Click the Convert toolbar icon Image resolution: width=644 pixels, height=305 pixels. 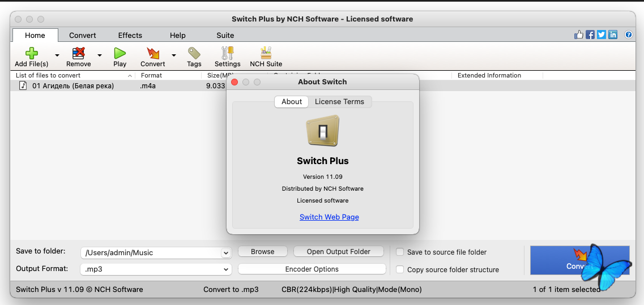pos(152,53)
